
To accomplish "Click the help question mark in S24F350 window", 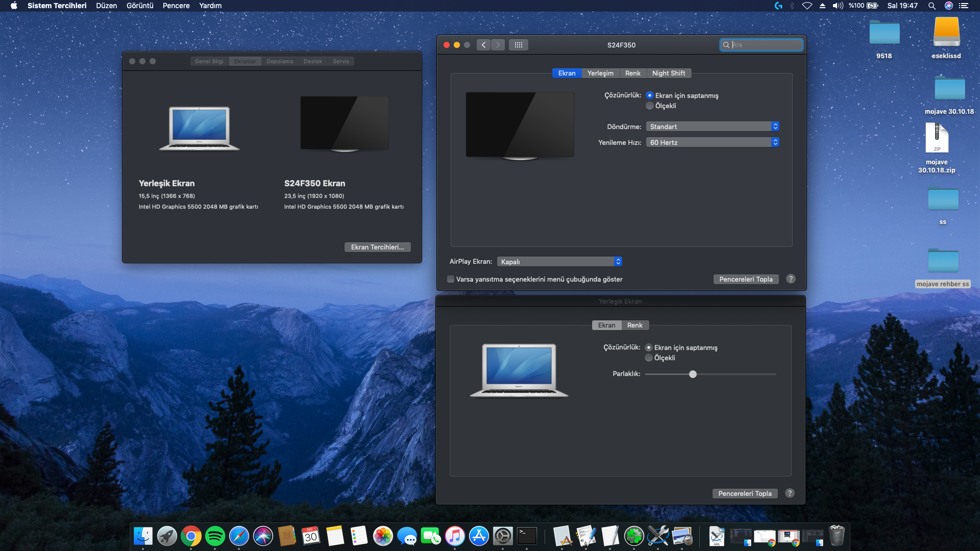I will pyautogui.click(x=791, y=279).
